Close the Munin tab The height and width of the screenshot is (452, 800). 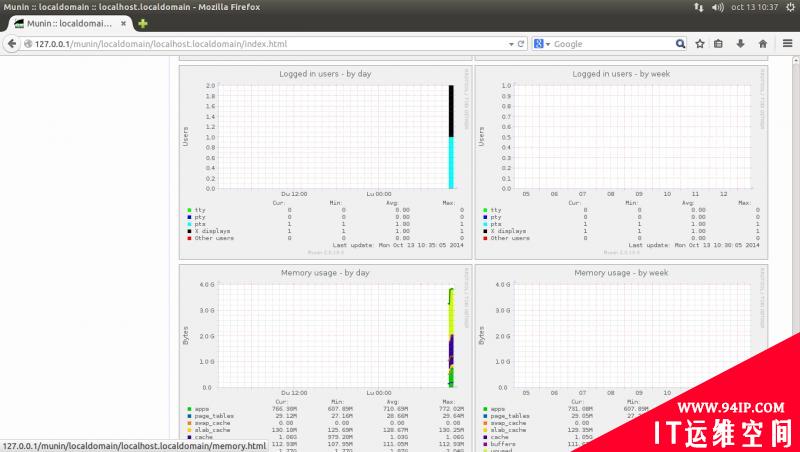123,23
